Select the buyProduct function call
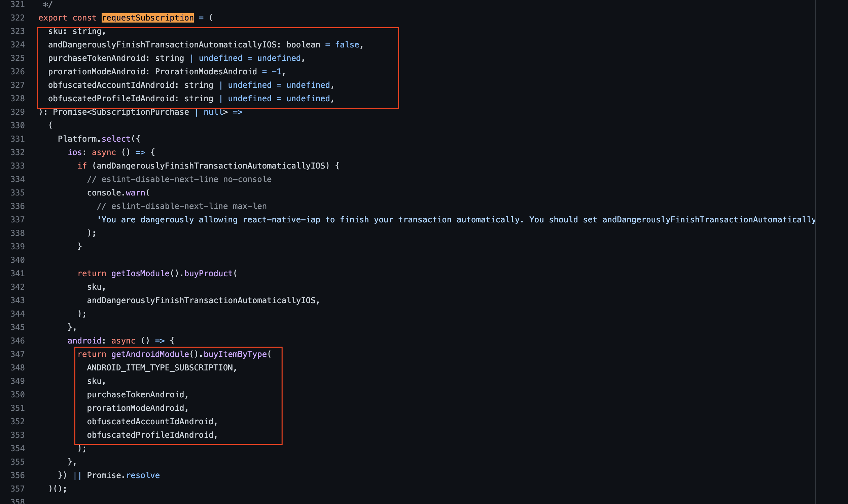Viewport: 848px width, 504px height. pyautogui.click(x=208, y=274)
